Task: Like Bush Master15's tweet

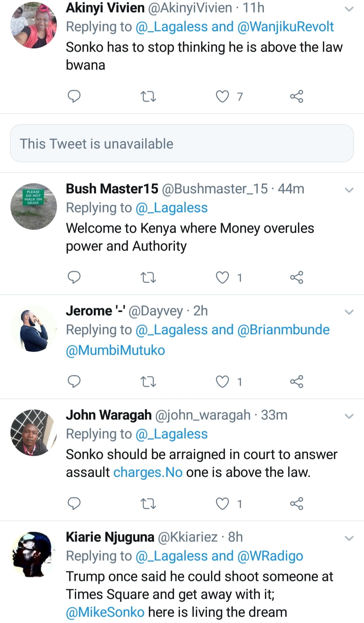Action: (x=222, y=277)
